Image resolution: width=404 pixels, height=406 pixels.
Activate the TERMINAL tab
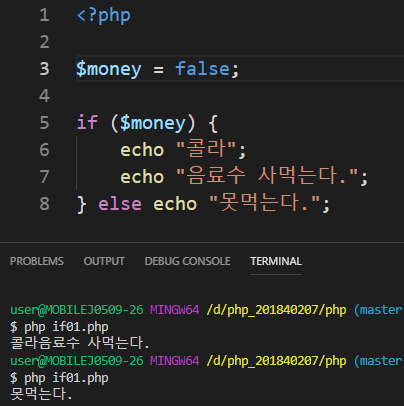click(276, 261)
